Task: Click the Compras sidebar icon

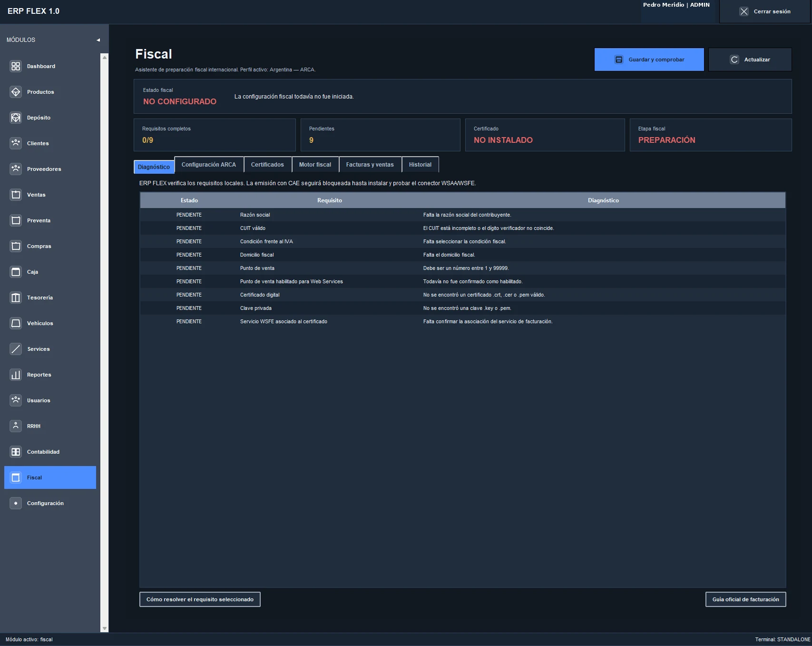Action: coord(16,246)
